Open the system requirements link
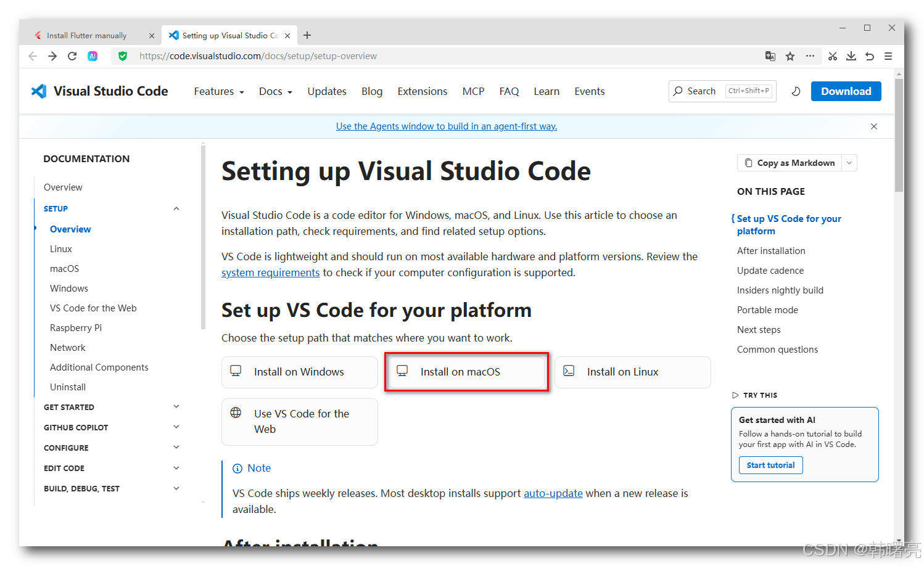 click(271, 273)
